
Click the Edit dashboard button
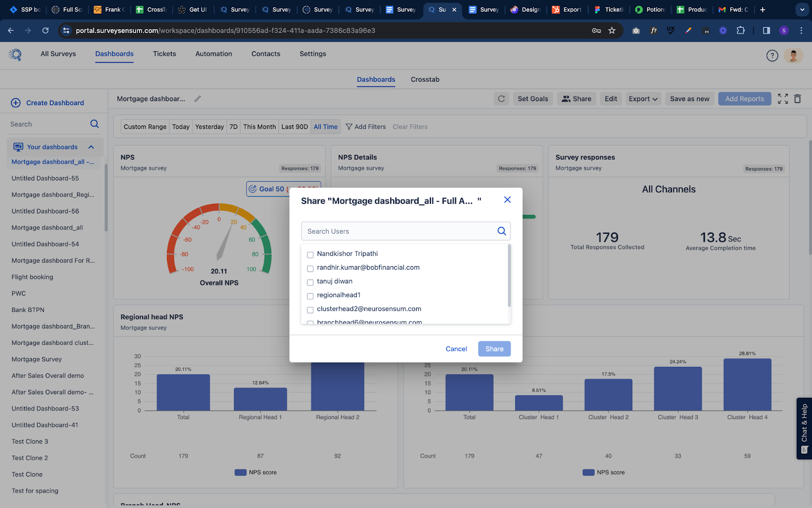611,99
